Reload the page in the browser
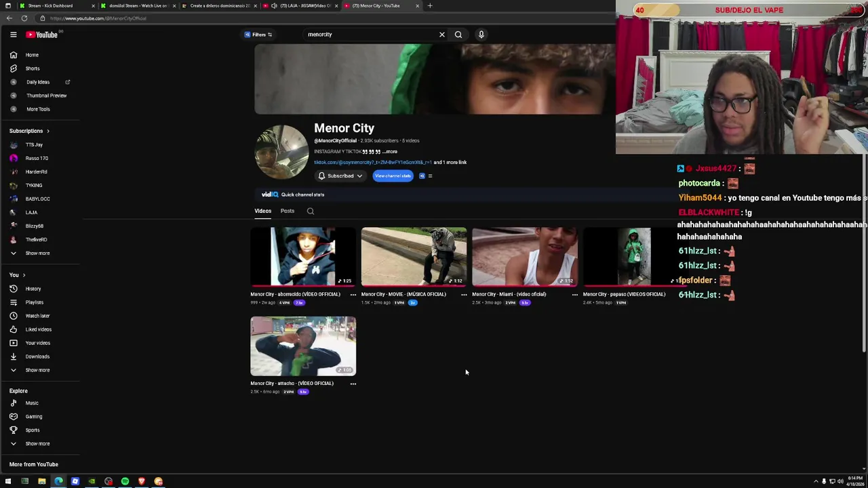This screenshot has width=868, height=488. [24, 18]
